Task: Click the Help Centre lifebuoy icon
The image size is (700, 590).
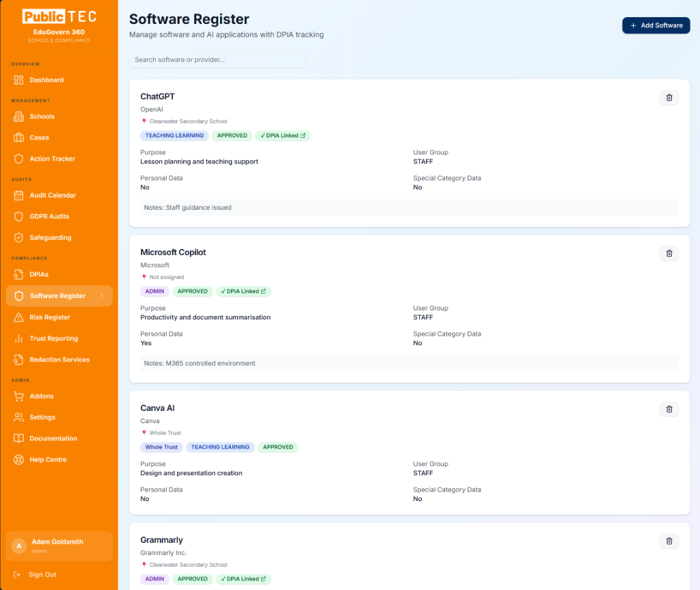Action: tap(18, 459)
